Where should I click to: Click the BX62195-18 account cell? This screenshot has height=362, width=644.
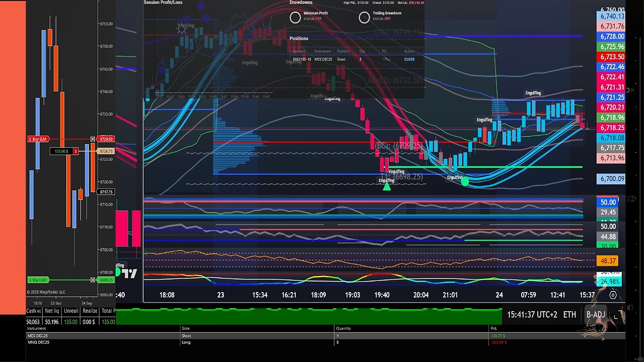[x=302, y=59]
